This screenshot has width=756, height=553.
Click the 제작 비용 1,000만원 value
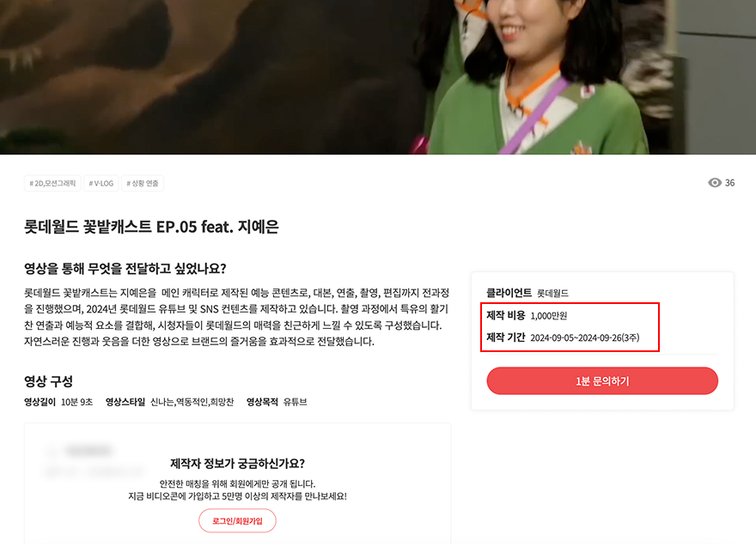549,316
